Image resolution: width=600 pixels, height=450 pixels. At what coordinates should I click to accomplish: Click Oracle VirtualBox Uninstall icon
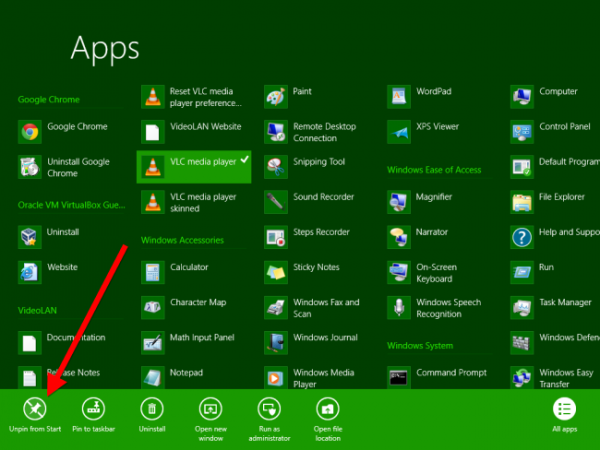point(30,237)
